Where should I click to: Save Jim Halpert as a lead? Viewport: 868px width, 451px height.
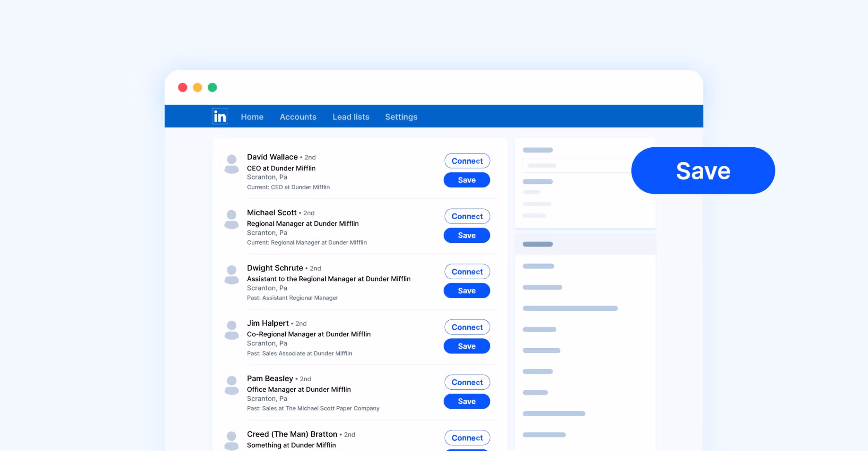click(467, 346)
